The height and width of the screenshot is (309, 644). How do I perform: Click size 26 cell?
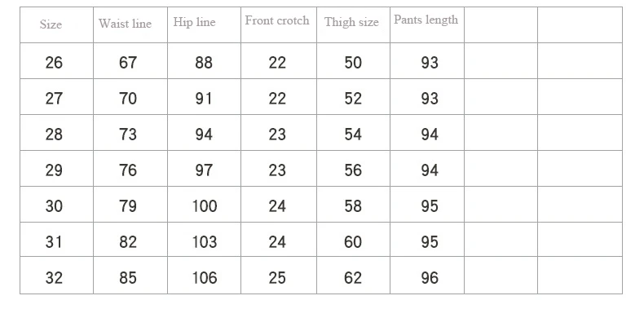coord(54,63)
